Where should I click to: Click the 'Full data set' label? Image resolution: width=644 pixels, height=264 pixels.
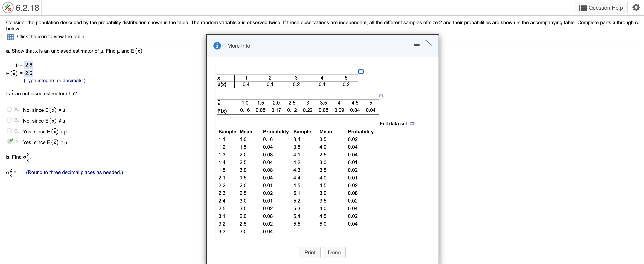coord(393,124)
